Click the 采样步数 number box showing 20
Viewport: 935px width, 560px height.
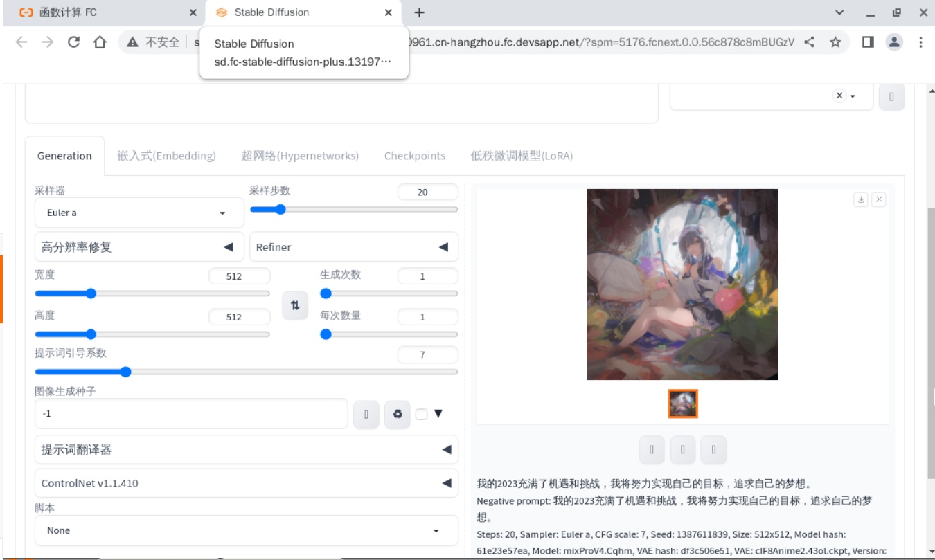pyautogui.click(x=428, y=192)
